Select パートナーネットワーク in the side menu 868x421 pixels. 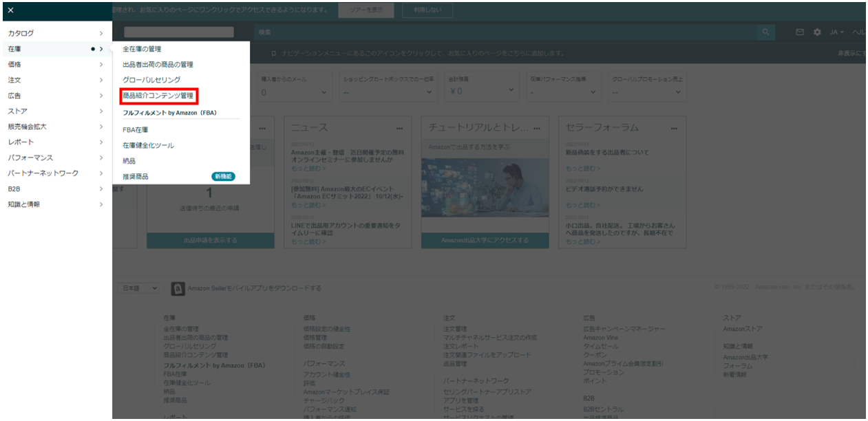(43, 173)
